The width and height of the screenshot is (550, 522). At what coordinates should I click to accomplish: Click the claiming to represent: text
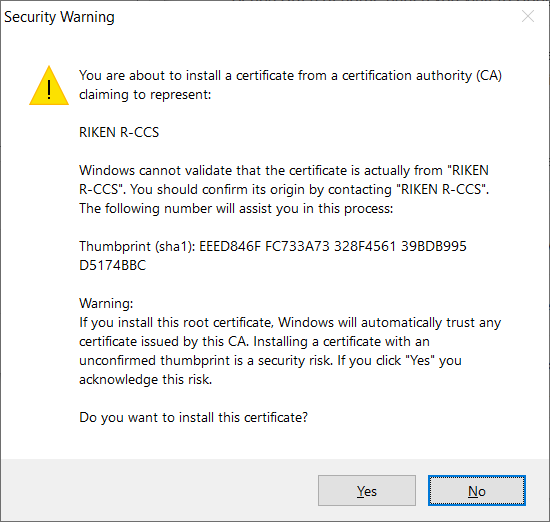pos(145,95)
